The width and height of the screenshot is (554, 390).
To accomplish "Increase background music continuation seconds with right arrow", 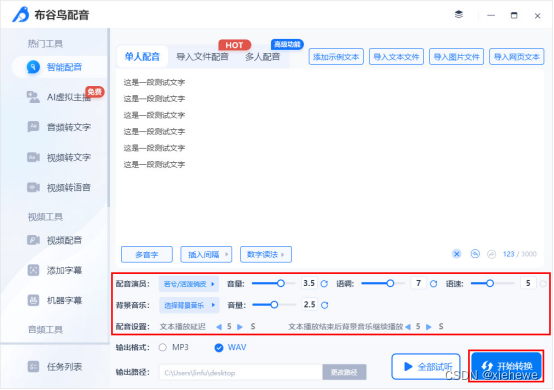I will pos(429,327).
